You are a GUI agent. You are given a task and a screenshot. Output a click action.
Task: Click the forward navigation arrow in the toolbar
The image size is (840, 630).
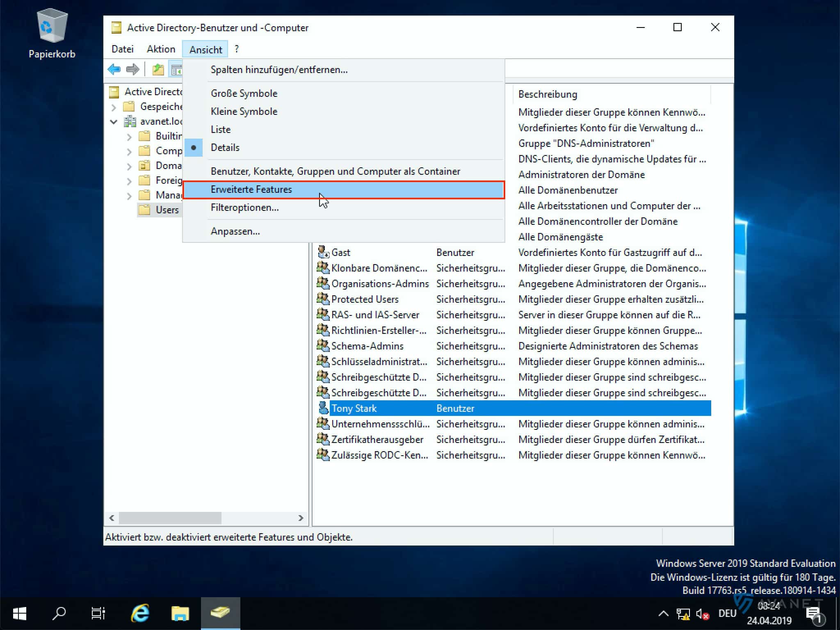133,69
